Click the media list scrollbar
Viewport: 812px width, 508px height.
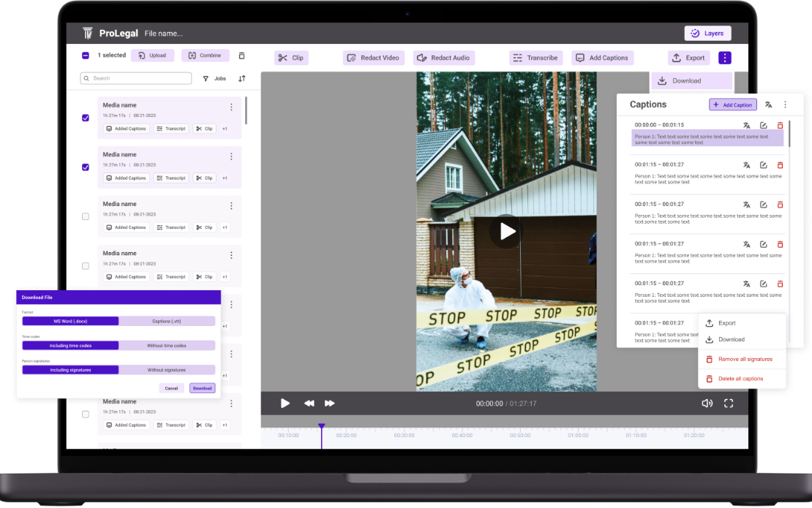coord(246,110)
